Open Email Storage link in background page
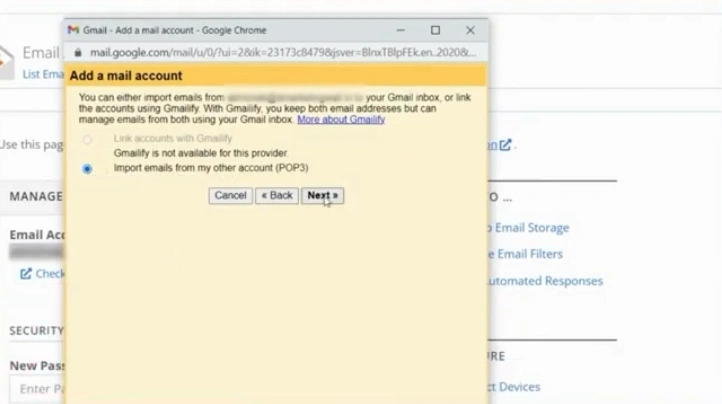722x404 pixels. tap(529, 228)
